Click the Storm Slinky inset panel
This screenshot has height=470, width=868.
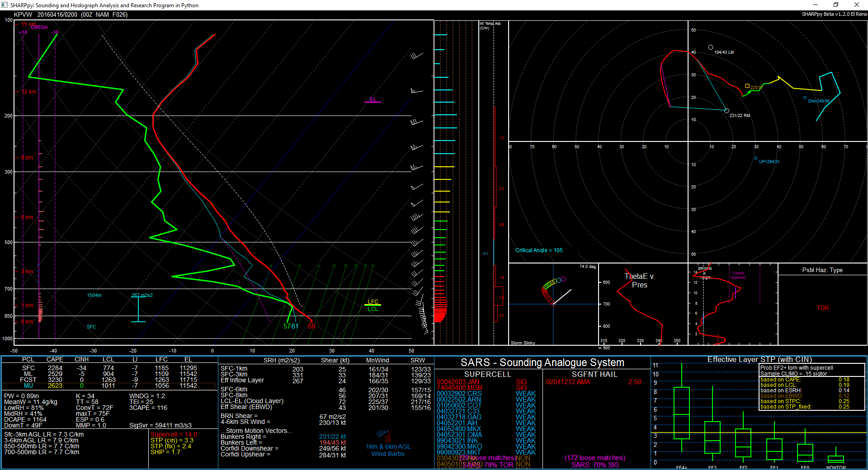click(x=553, y=304)
